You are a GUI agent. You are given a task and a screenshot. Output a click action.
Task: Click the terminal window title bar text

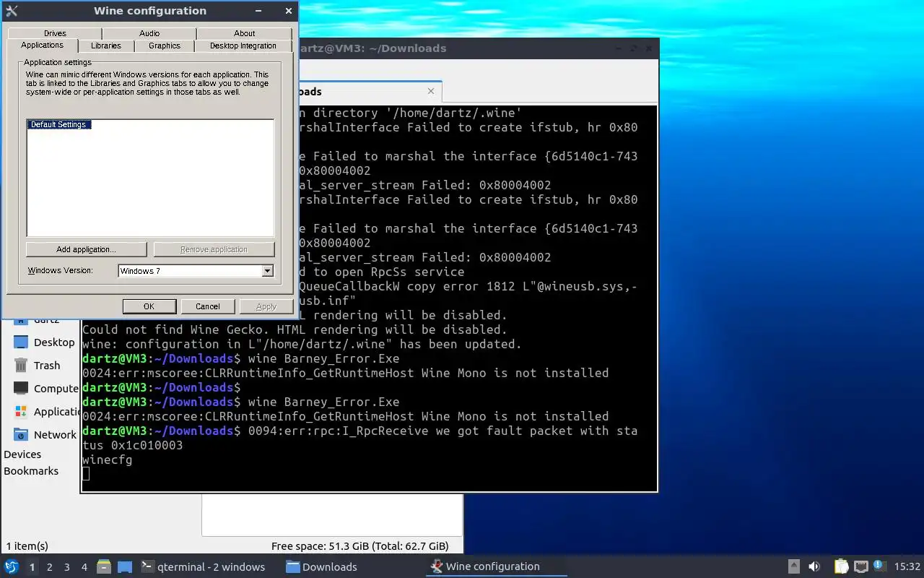pos(372,48)
